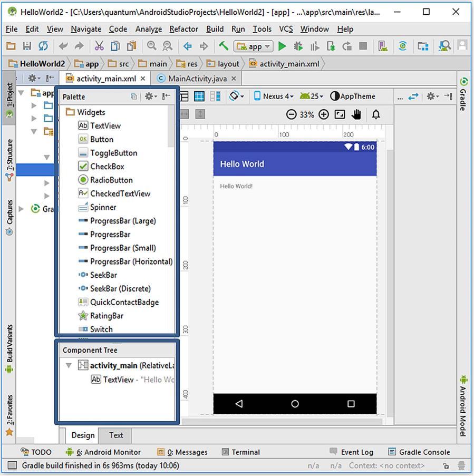The width and height of the screenshot is (474, 476).
Task: Collapse the activity_main node in Component Tree
Action: [69, 365]
